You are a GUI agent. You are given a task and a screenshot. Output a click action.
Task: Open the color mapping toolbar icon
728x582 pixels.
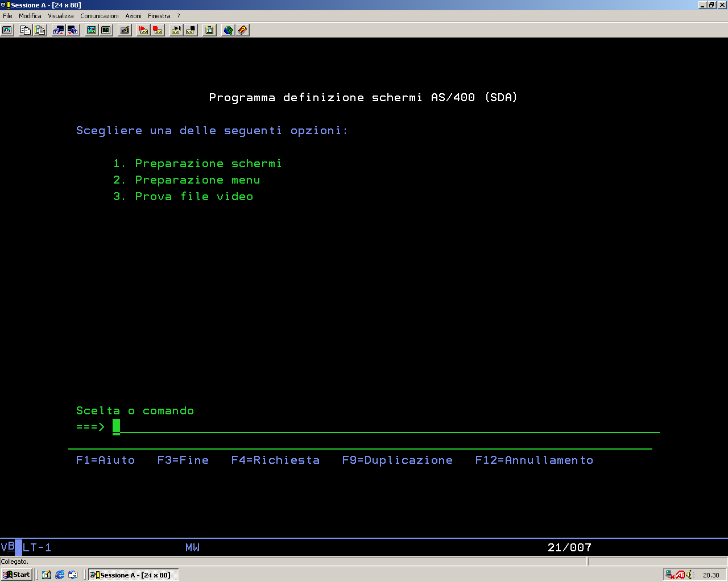(x=106, y=30)
